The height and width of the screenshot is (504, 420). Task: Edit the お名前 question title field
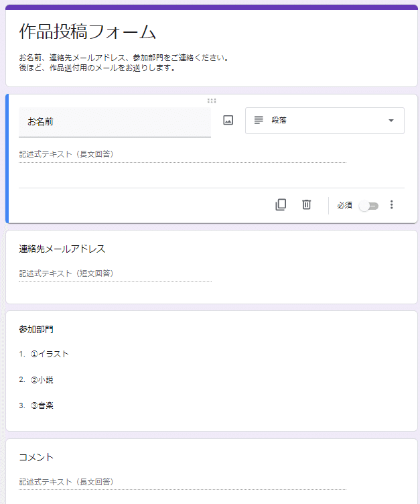tap(115, 122)
